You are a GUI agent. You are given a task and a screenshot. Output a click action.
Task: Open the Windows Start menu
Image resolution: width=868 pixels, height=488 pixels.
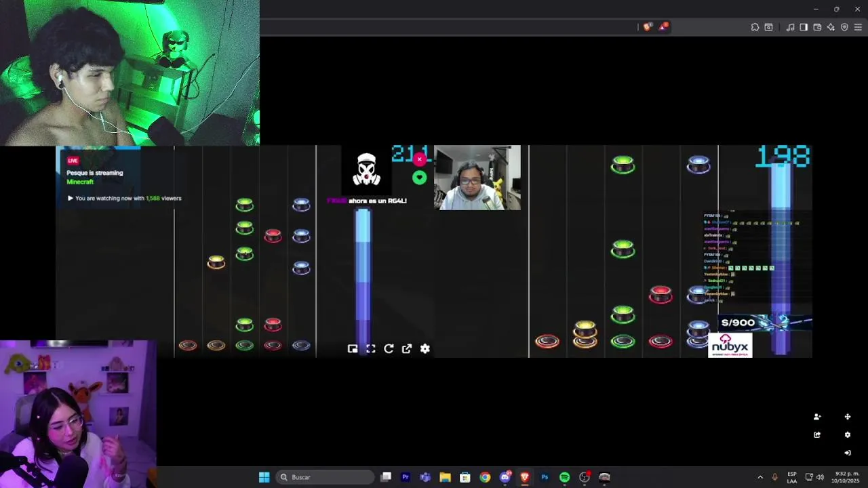pos(264,477)
